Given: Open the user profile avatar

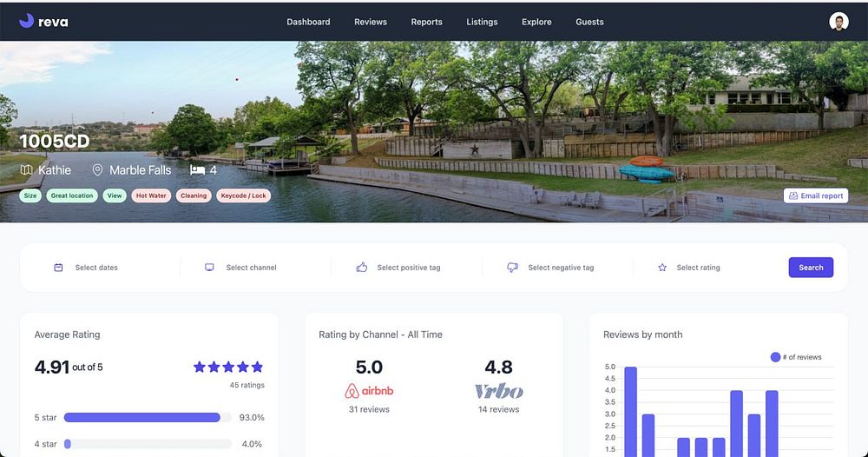Looking at the screenshot, I should (838, 22).
